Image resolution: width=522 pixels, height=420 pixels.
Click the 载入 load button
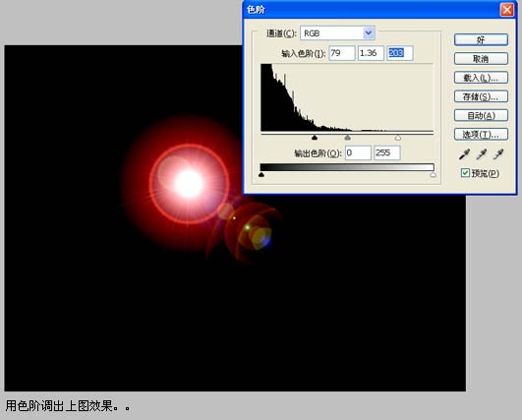coord(481,78)
